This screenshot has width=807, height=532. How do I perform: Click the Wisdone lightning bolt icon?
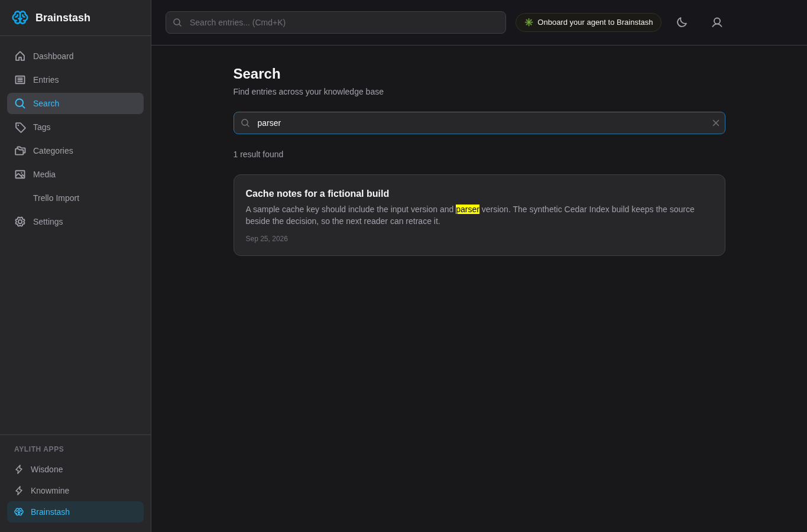pos(19,469)
